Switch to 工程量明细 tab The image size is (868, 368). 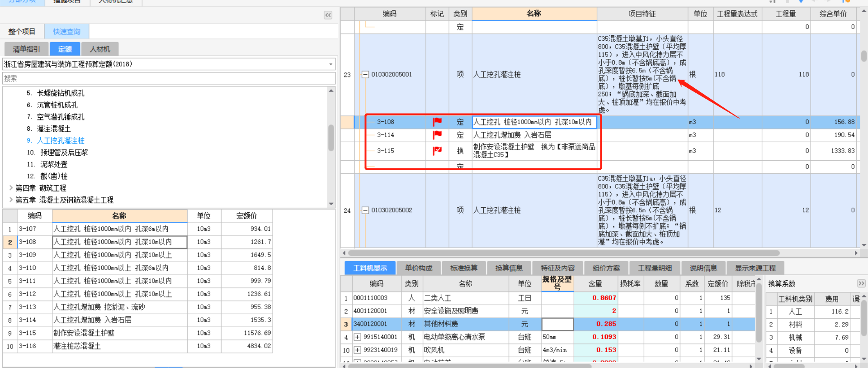(x=655, y=268)
